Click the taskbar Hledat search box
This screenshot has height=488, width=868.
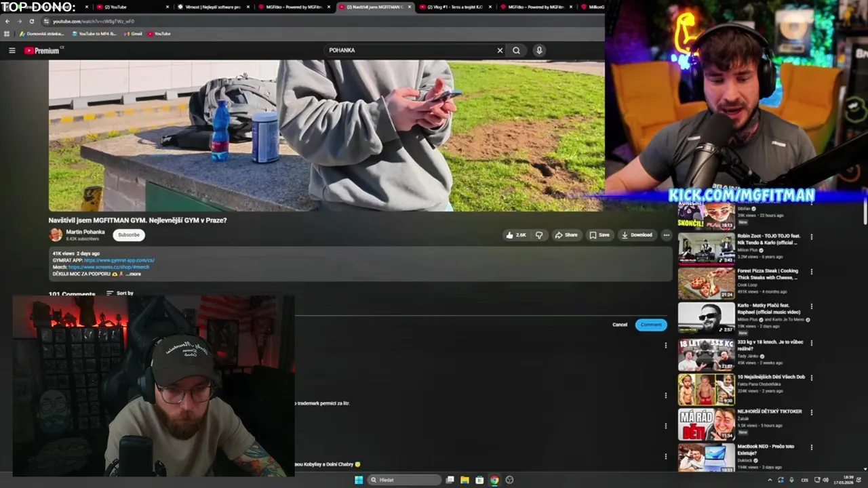coord(404,480)
